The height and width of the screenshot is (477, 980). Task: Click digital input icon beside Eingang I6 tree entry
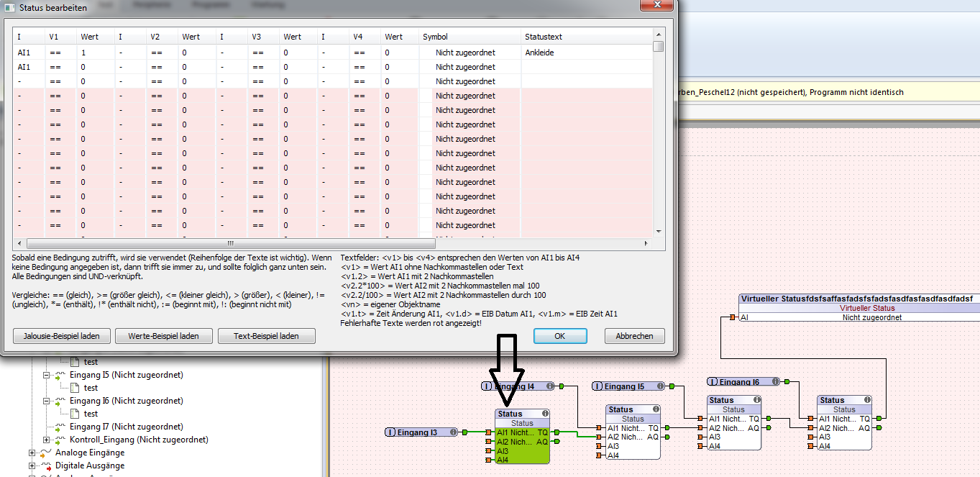coord(61,401)
